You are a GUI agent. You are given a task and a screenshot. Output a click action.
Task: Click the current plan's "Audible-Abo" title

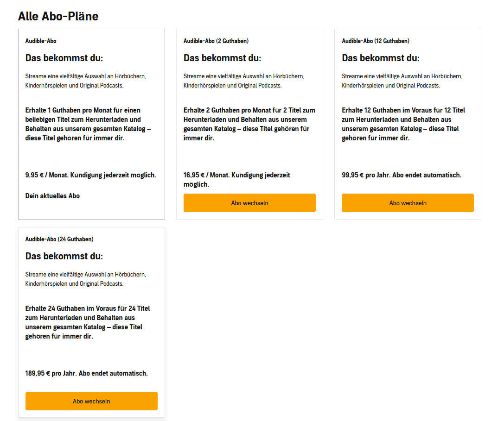coord(41,41)
